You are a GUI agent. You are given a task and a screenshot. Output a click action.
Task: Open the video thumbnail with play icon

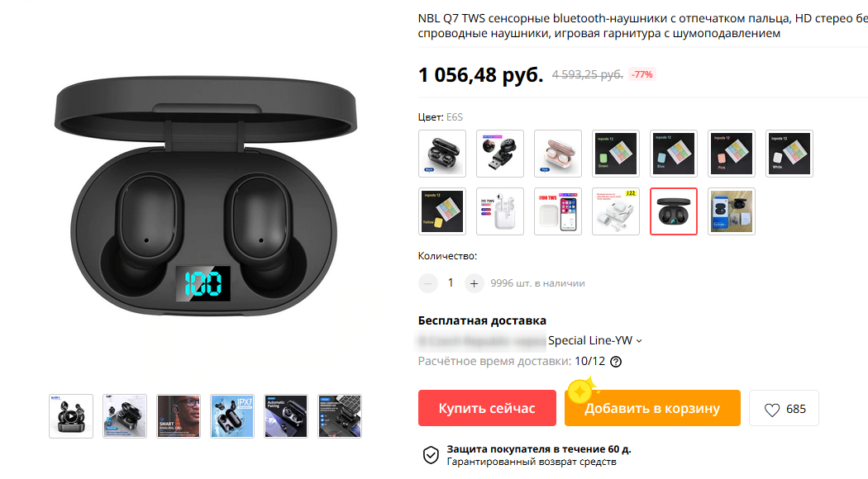tap(71, 416)
